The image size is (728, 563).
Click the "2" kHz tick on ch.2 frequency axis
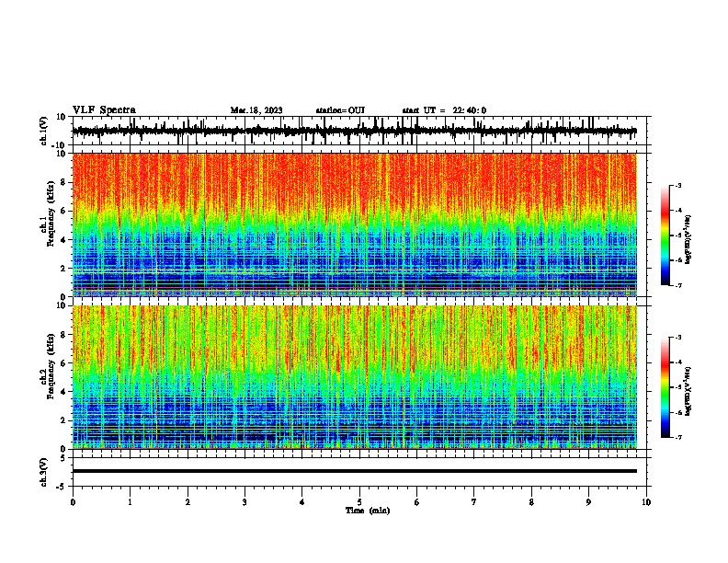(x=63, y=420)
